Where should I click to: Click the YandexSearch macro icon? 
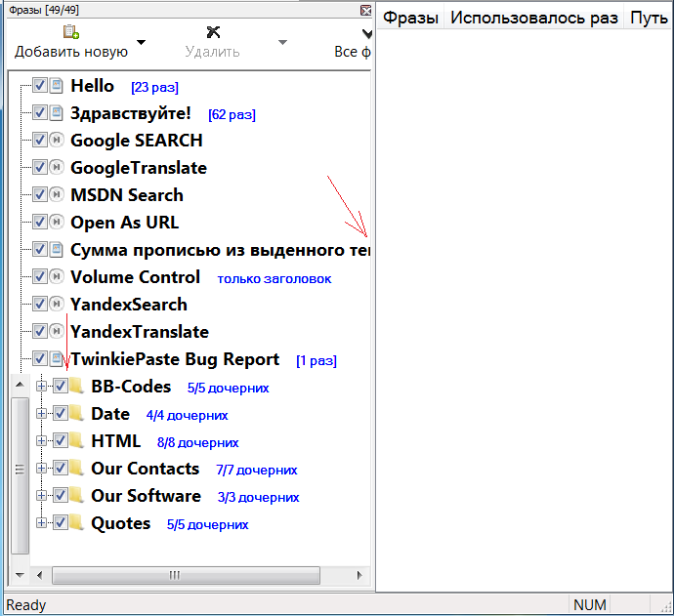[56, 305]
